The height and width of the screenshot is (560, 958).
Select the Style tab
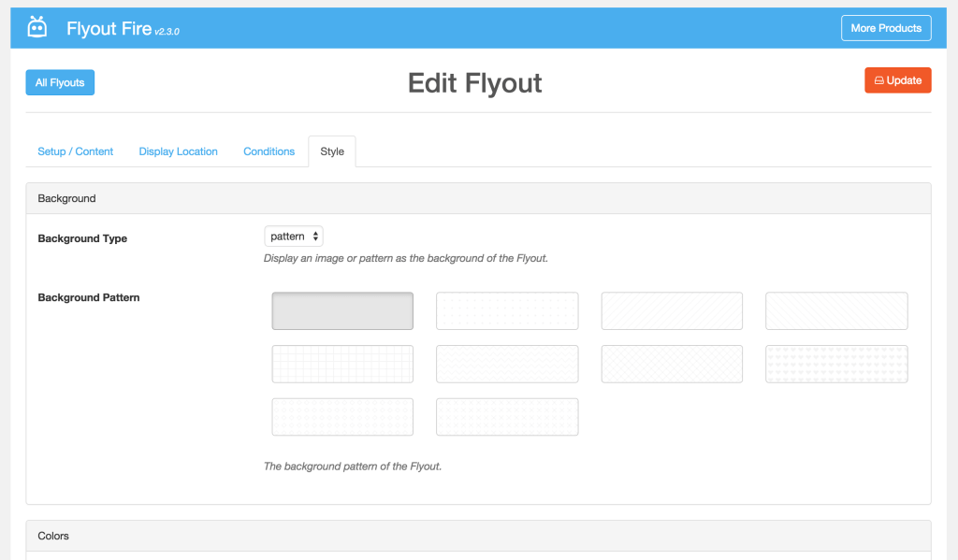(332, 151)
